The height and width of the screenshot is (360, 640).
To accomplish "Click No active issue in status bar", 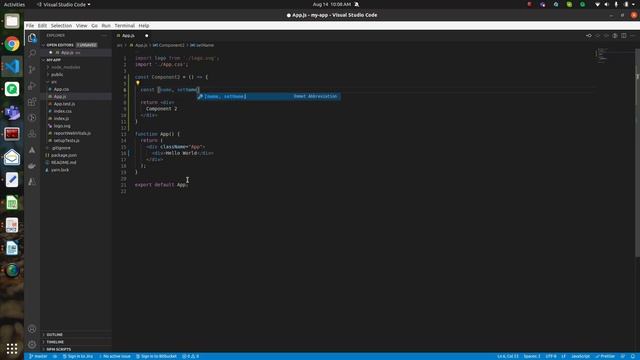I will click(115, 356).
